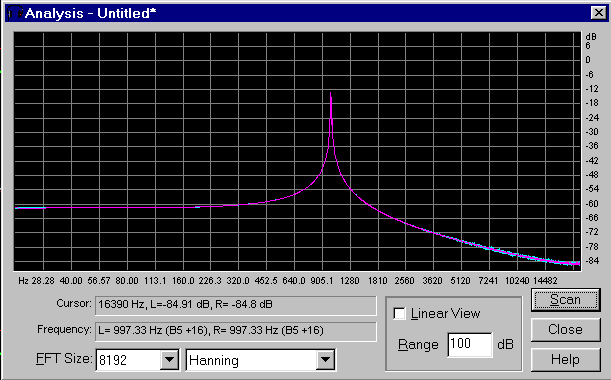Viewport: 611px width, 380px height.
Task: Click the 14482 Hz axis label
Action: tap(546, 281)
